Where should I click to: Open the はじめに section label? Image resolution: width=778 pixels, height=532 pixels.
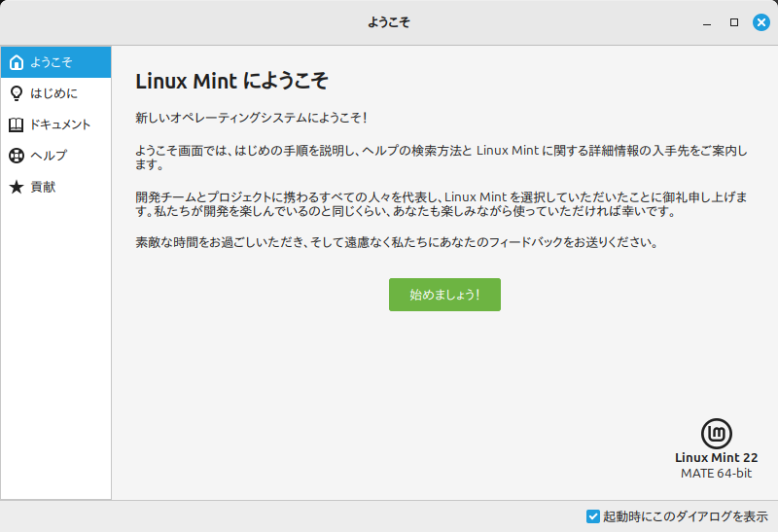pos(53,93)
